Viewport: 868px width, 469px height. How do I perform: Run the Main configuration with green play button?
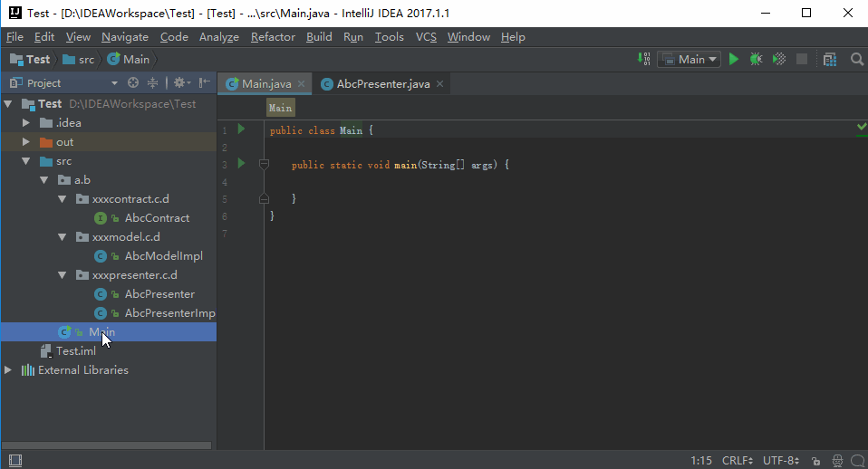734,59
